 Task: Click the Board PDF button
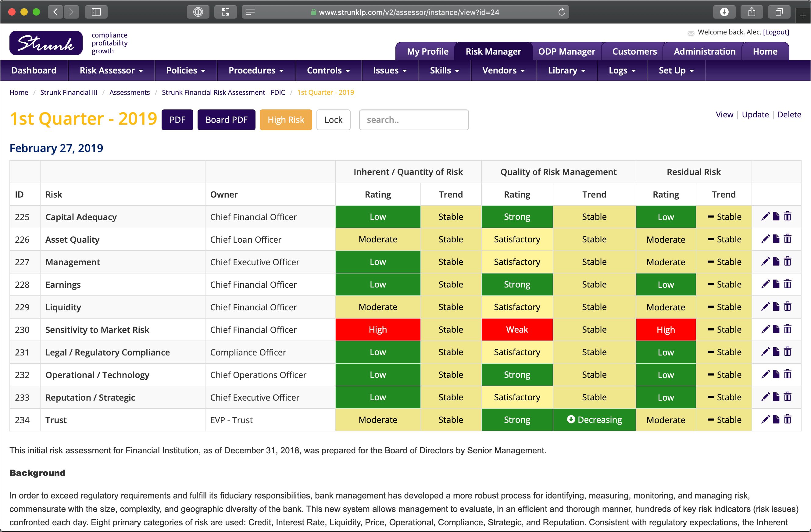click(226, 120)
